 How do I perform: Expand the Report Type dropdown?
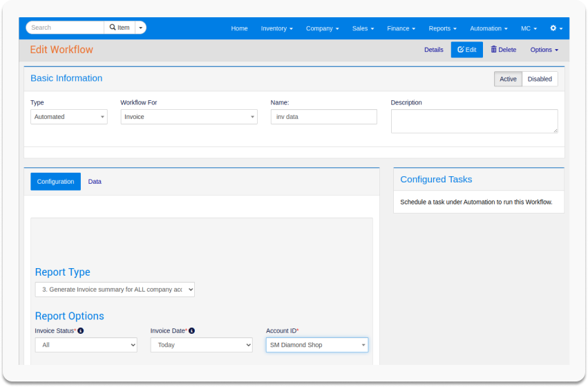coord(115,290)
